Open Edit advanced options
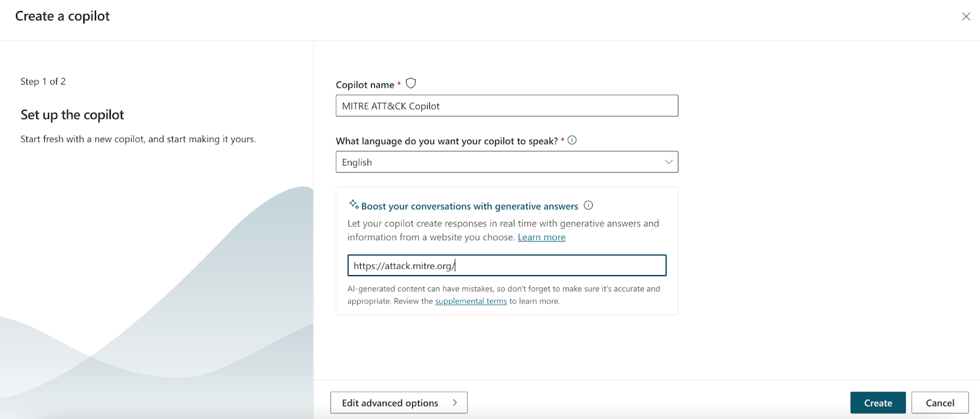 click(399, 402)
